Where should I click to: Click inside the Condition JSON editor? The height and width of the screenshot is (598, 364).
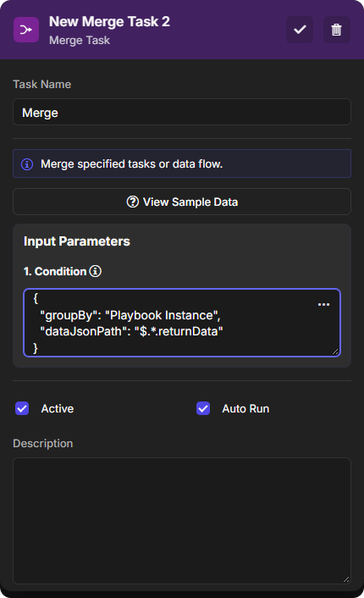click(x=182, y=323)
